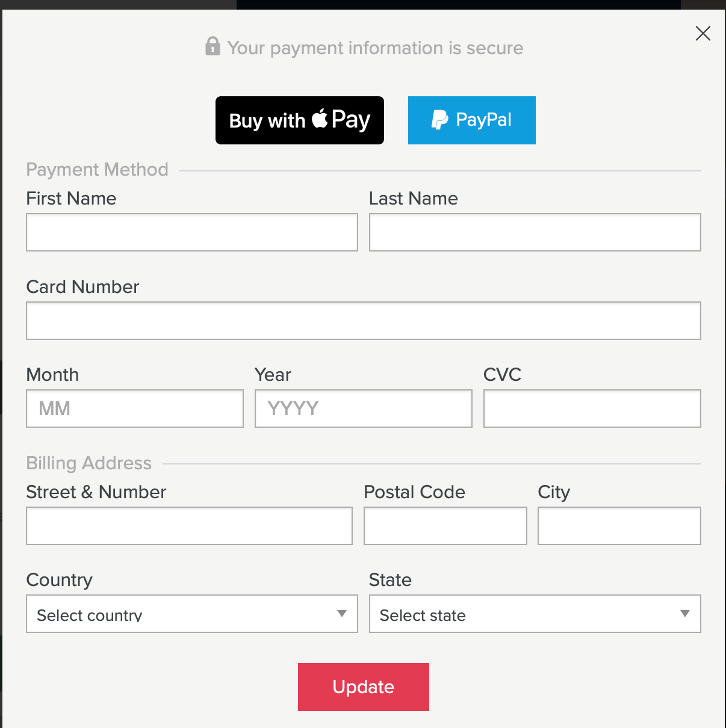726x728 pixels.
Task: Click the State dropdown arrow
Action: pyautogui.click(x=685, y=614)
